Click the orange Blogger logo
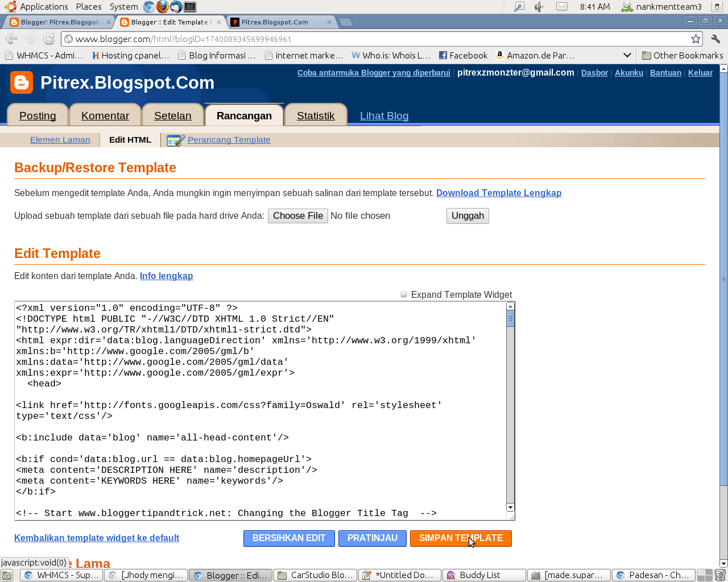The height and width of the screenshot is (582, 728). point(22,83)
